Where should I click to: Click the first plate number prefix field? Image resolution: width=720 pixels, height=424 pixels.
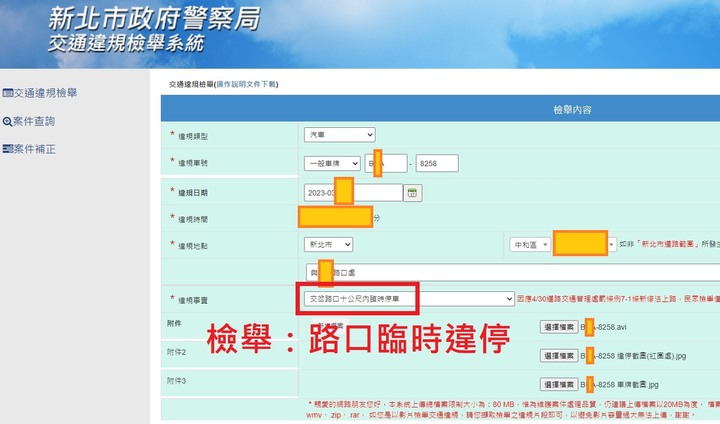[386, 163]
